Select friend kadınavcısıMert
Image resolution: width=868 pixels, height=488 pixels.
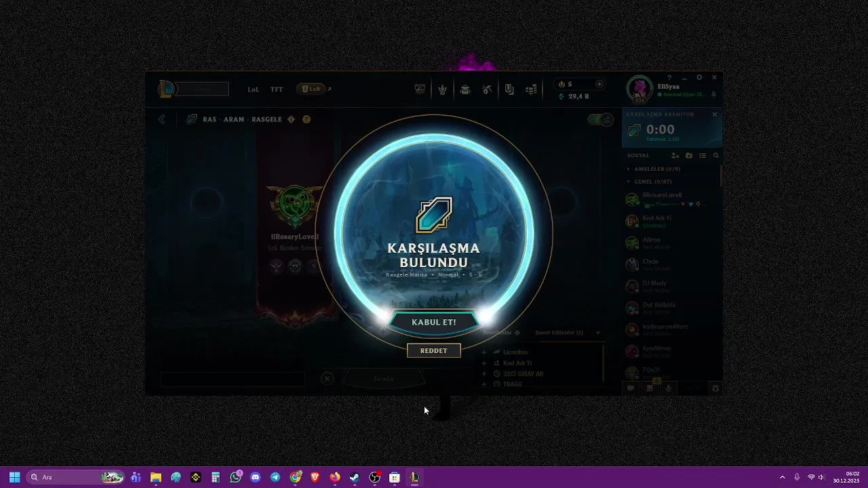coord(671,329)
